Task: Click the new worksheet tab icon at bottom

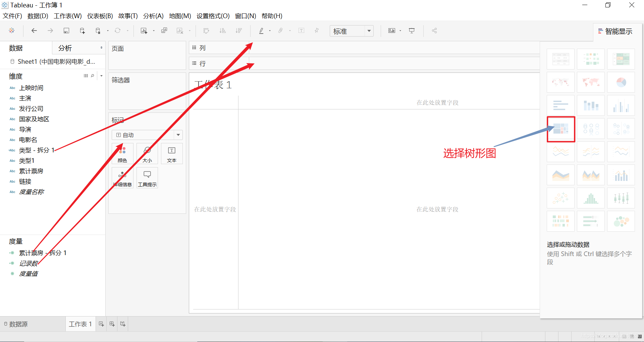Action: pos(101,324)
